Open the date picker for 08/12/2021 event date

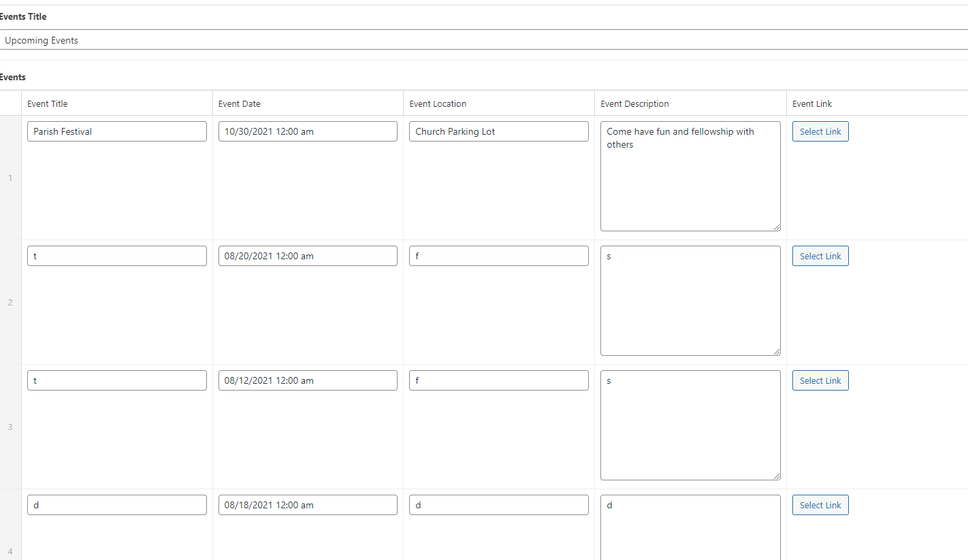pyautogui.click(x=308, y=380)
